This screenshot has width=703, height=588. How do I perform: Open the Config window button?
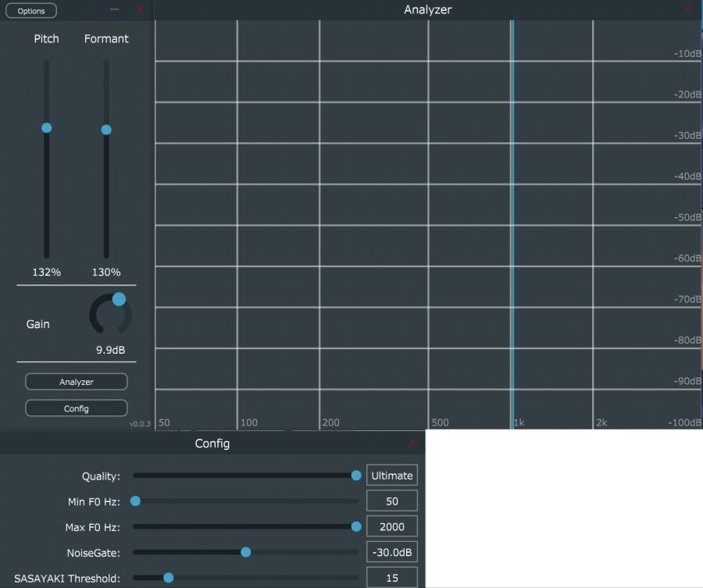pos(77,408)
